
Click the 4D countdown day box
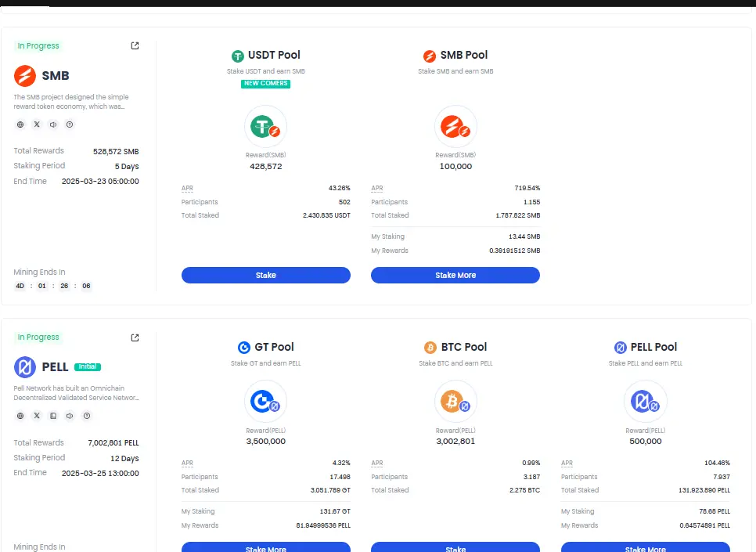[20, 286]
